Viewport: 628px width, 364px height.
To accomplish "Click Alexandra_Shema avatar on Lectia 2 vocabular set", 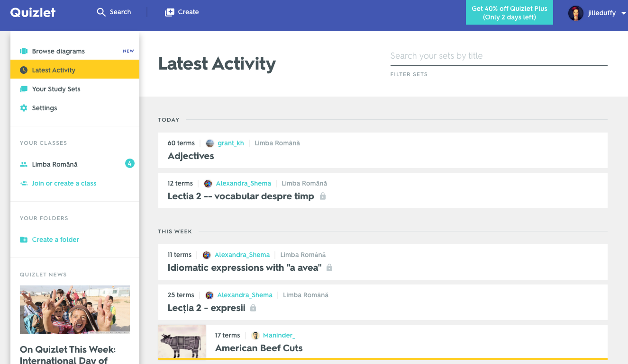I will click(x=208, y=184).
